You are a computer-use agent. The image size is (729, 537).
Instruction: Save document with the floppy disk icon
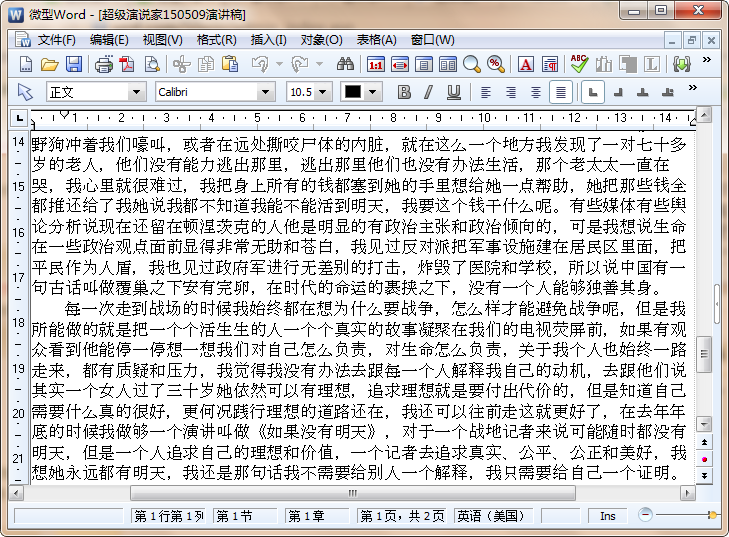(74, 65)
